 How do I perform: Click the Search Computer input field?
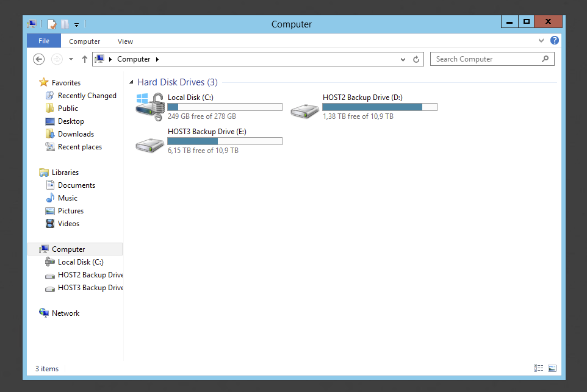(x=486, y=59)
